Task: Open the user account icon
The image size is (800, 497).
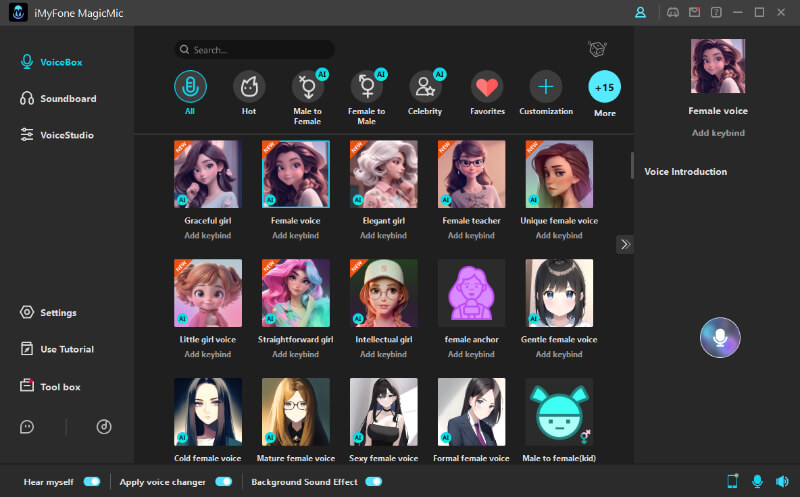Action: coord(640,12)
